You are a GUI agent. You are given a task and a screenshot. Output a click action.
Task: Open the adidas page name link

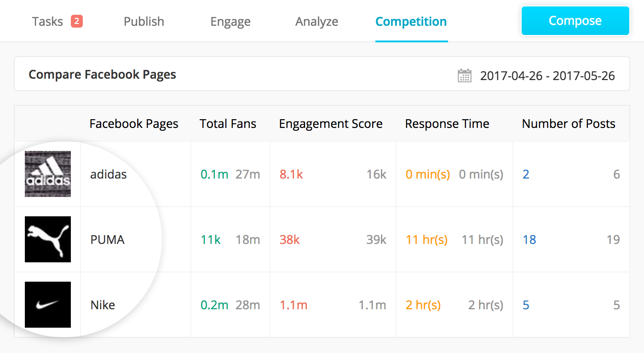(109, 174)
